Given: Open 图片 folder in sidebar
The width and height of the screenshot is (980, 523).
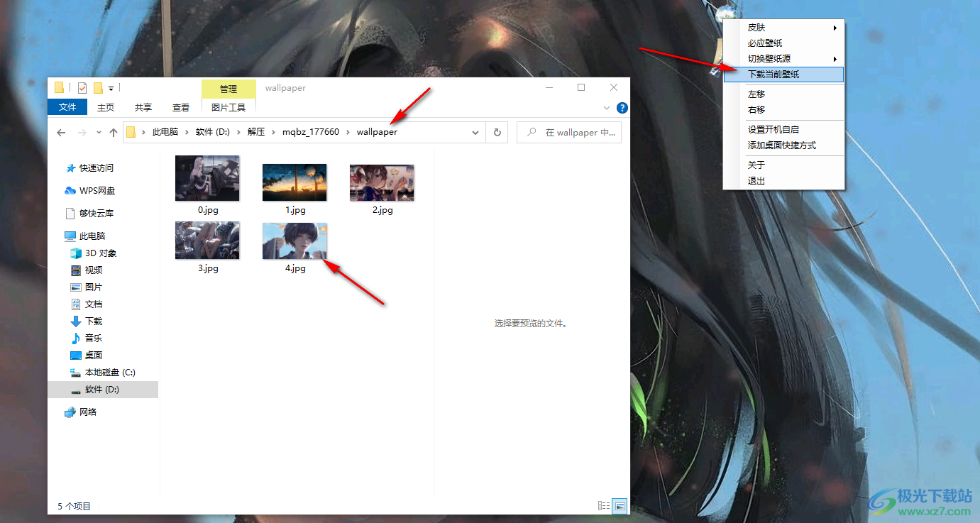Looking at the screenshot, I should click(93, 287).
